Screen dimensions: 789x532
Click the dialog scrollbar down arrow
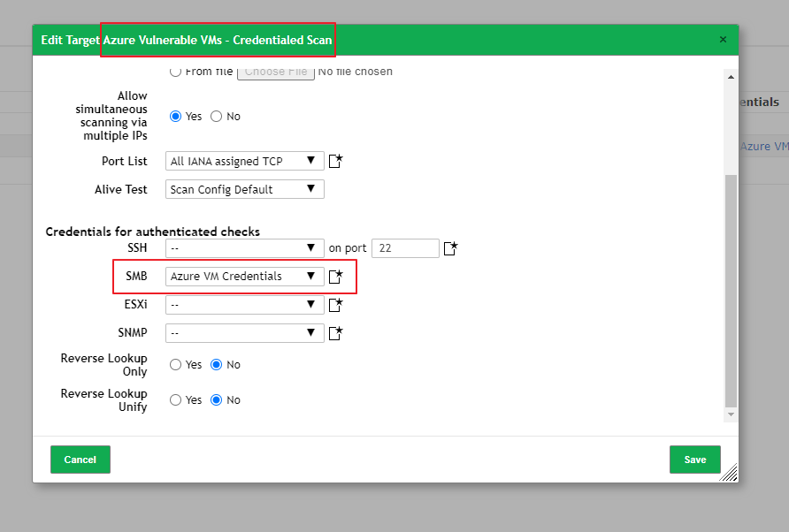click(732, 414)
